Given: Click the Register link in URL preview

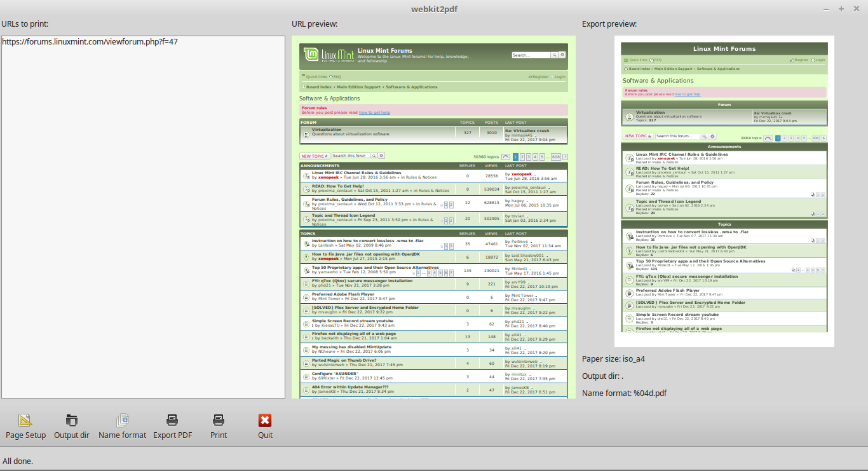Looking at the screenshot, I should pyautogui.click(x=540, y=77).
